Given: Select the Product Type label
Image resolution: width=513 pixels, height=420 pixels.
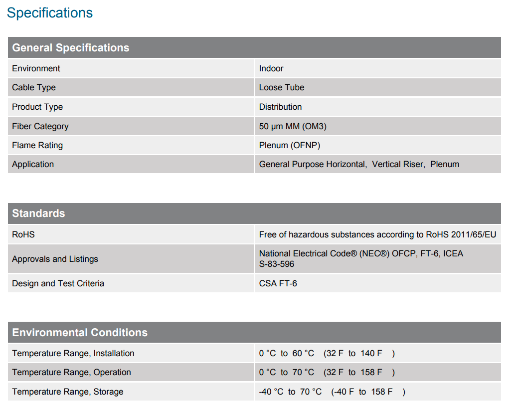Looking at the screenshot, I should [37, 107].
